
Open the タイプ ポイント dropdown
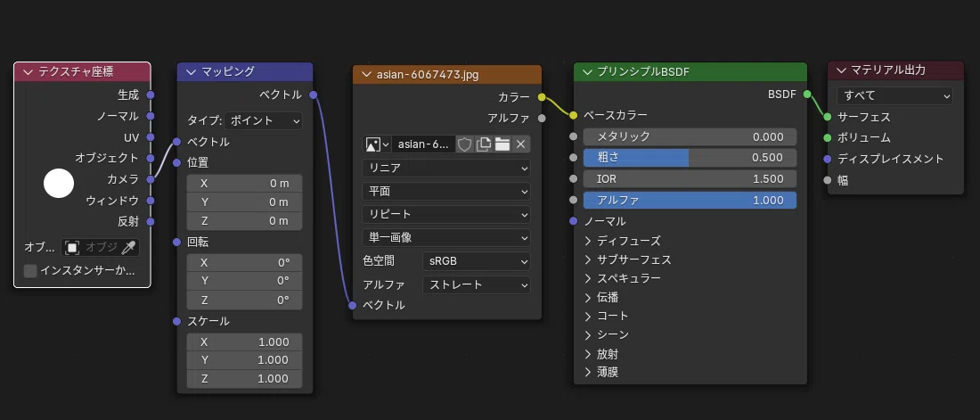263,120
